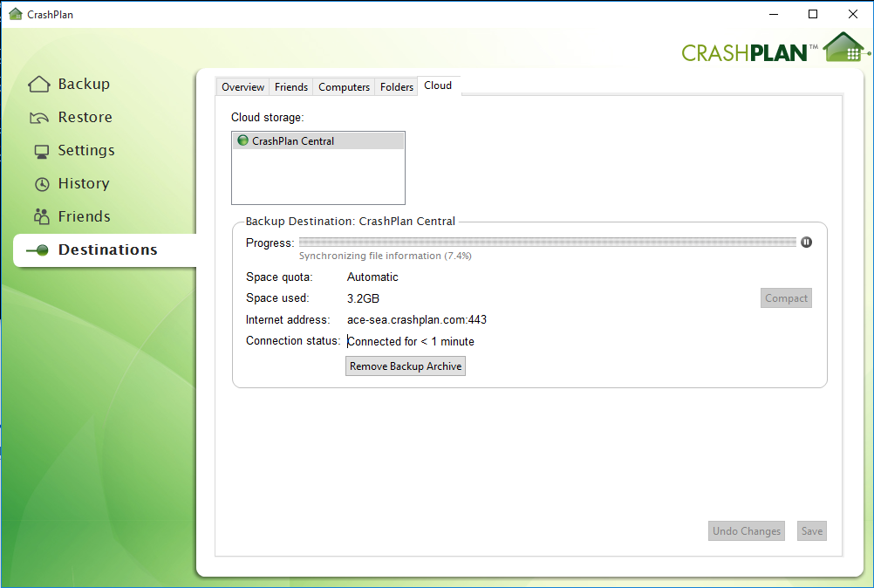Click the 'Synchronizing file information (7.4%)' status text
This screenshot has width=874, height=588.
coord(386,256)
